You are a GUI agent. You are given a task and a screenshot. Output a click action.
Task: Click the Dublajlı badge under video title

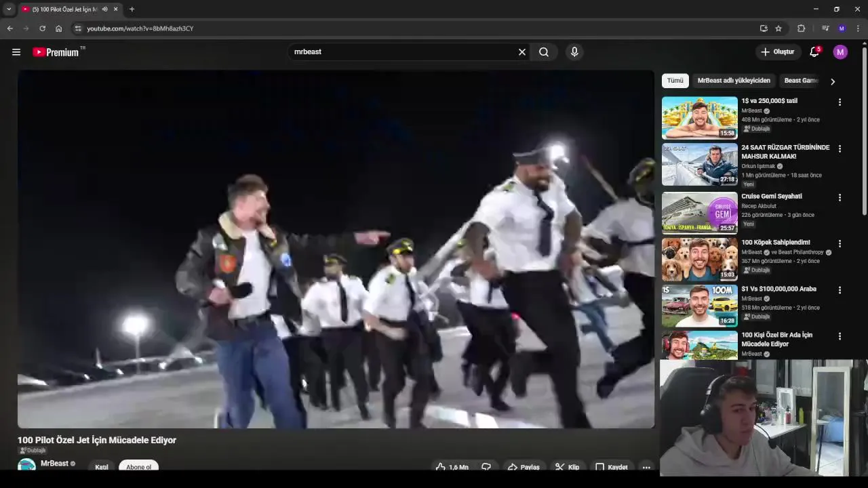tap(33, 450)
